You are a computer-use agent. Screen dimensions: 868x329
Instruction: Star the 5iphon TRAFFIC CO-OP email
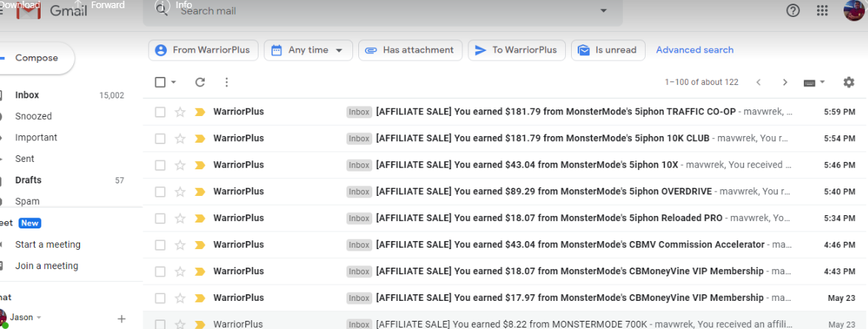tap(180, 112)
